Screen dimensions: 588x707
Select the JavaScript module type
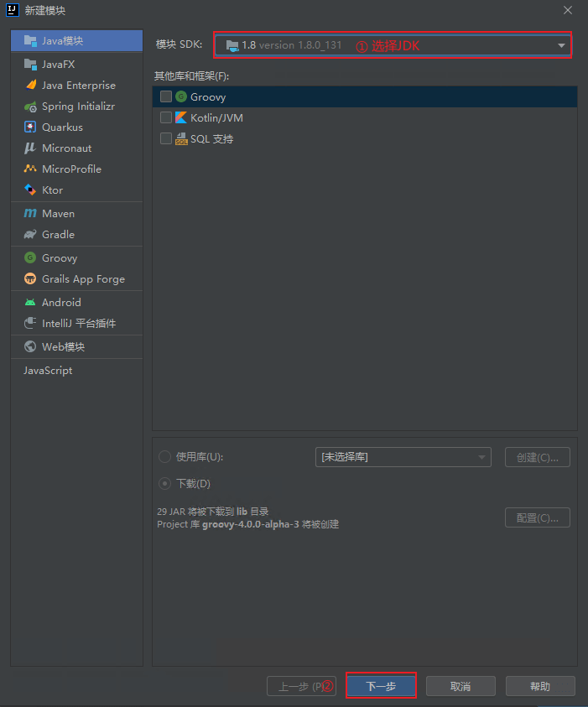pos(48,371)
